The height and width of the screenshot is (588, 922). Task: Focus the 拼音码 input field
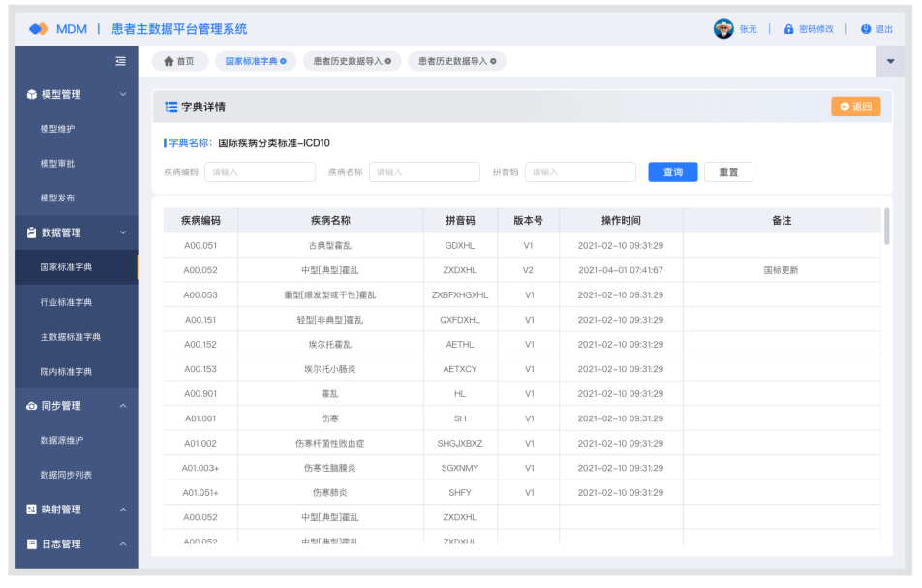580,172
